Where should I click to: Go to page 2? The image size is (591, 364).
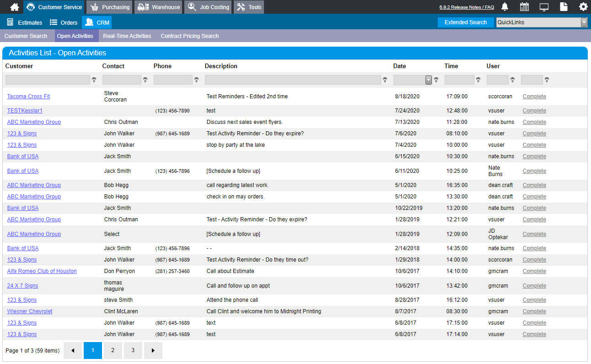coord(113,350)
